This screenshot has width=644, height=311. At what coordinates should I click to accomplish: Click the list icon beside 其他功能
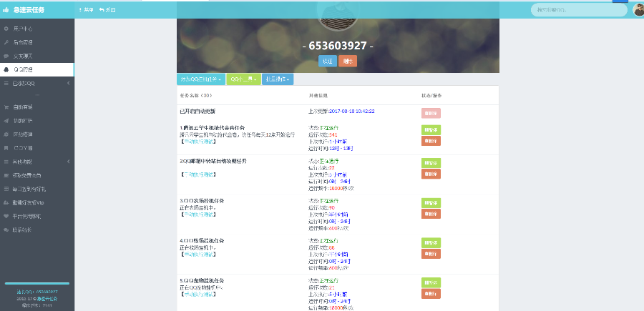pyautogui.click(x=6, y=162)
